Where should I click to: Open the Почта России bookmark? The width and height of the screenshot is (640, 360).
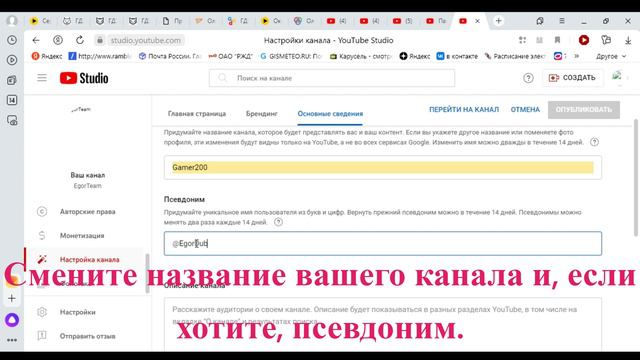(170, 56)
